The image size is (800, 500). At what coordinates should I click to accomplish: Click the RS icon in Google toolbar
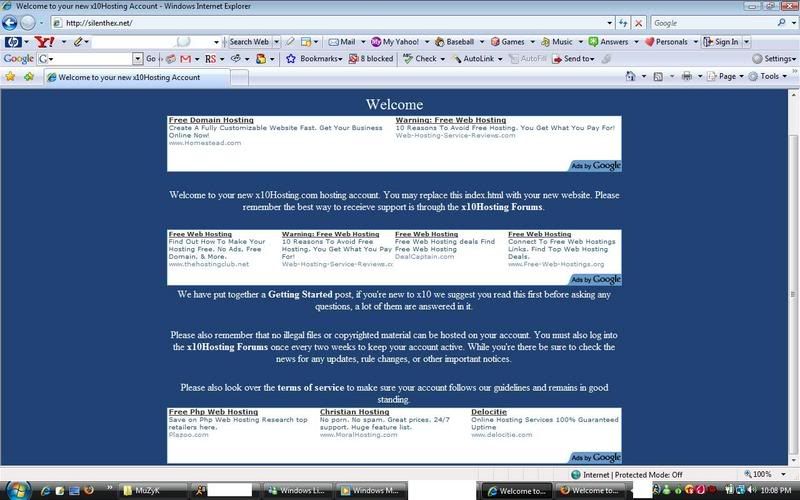pyautogui.click(x=210, y=59)
